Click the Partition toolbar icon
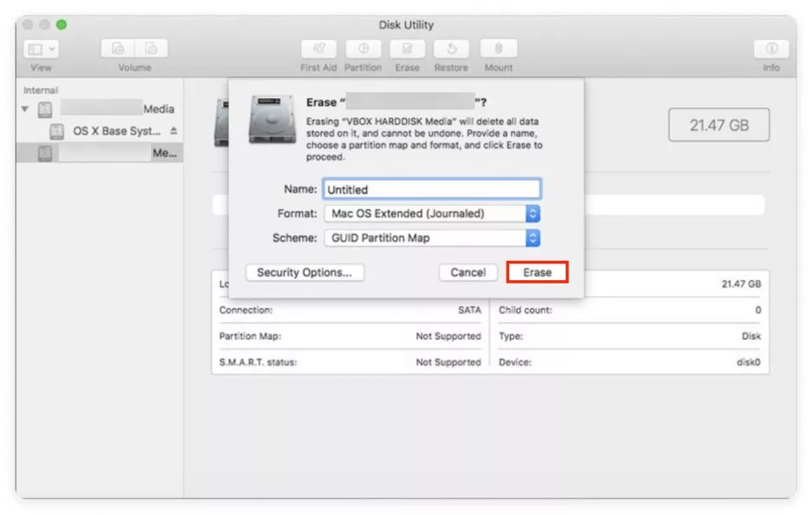 pyautogui.click(x=363, y=49)
